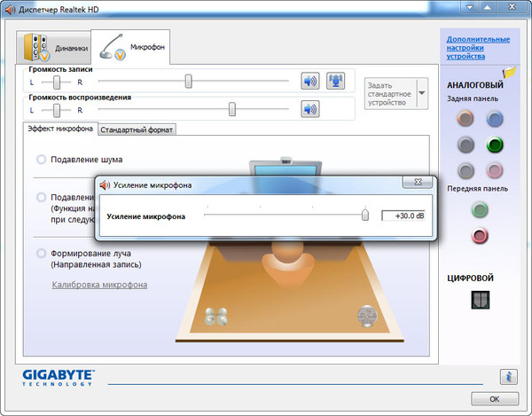This screenshot has height=416, width=532.
Task: Open the Дополнительные настройки устройства link
Action: coord(478,48)
